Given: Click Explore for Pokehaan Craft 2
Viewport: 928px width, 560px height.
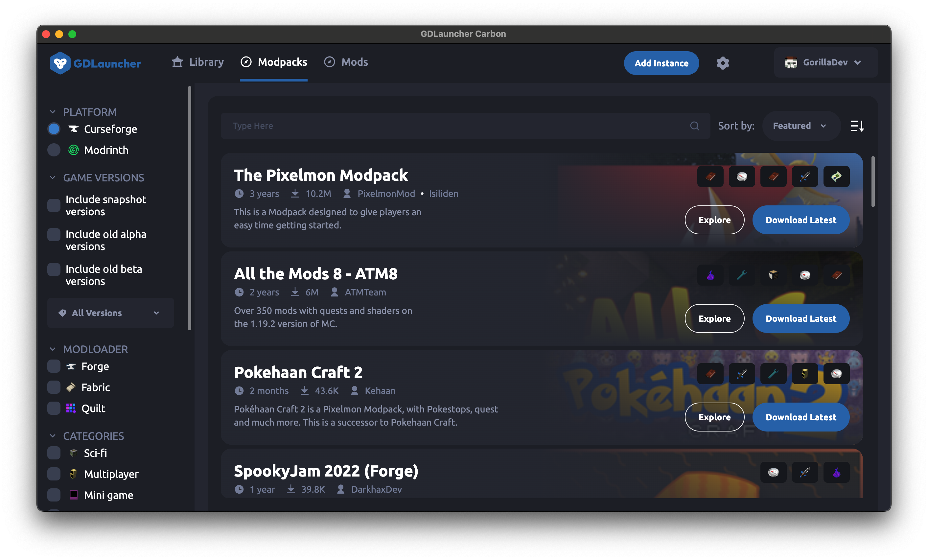Looking at the screenshot, I should coord(714,417).
